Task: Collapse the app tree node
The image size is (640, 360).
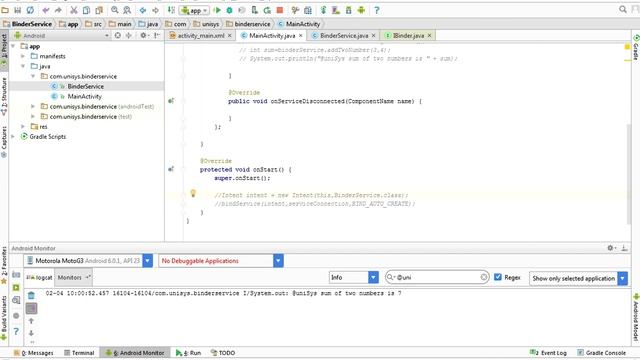Action: coord(13,46)
